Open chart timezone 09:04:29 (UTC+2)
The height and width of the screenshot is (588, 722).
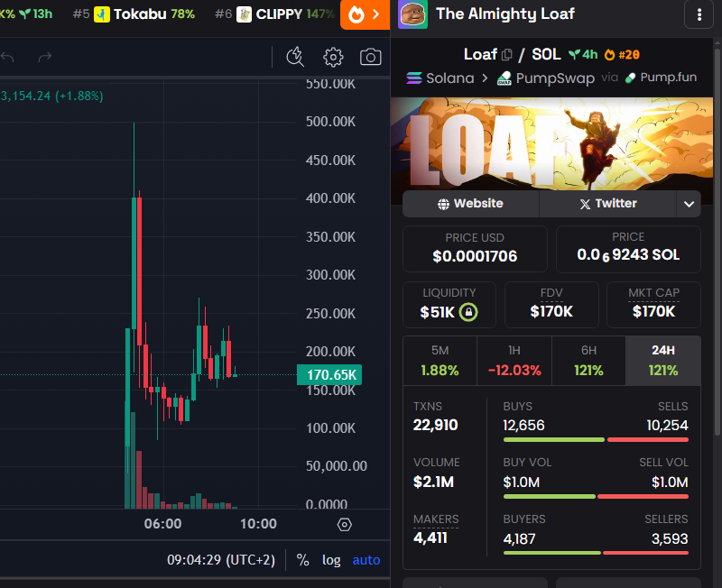click(x=221, y=560)
